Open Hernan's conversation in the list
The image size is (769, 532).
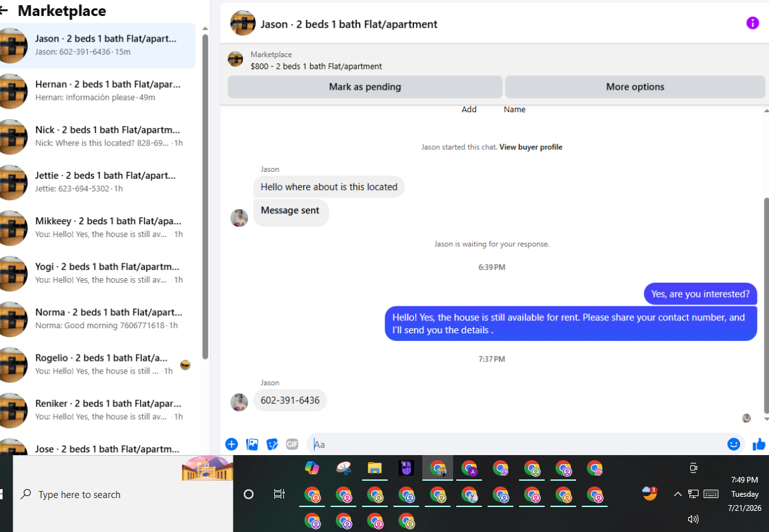(x=97, y=91)
